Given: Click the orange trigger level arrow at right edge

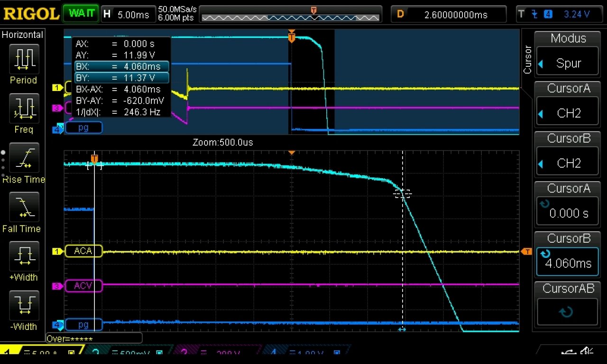Looking at the screenshot, I should click(x=526, y=251).
